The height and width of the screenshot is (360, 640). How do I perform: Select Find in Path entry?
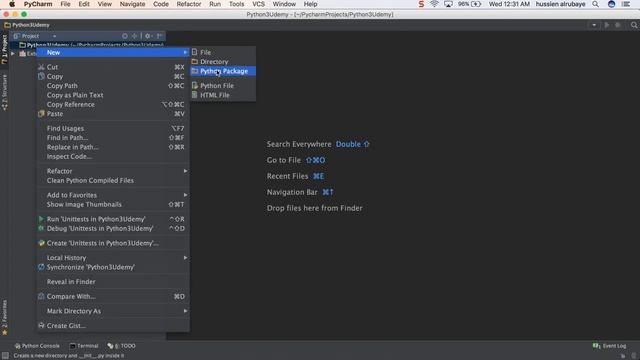coord(113,138)
